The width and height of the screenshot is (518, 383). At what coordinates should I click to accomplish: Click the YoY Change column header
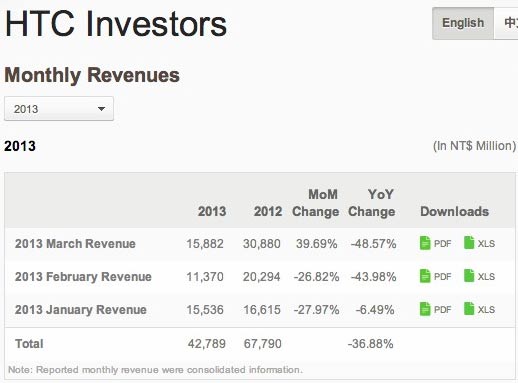pos(372,203)
